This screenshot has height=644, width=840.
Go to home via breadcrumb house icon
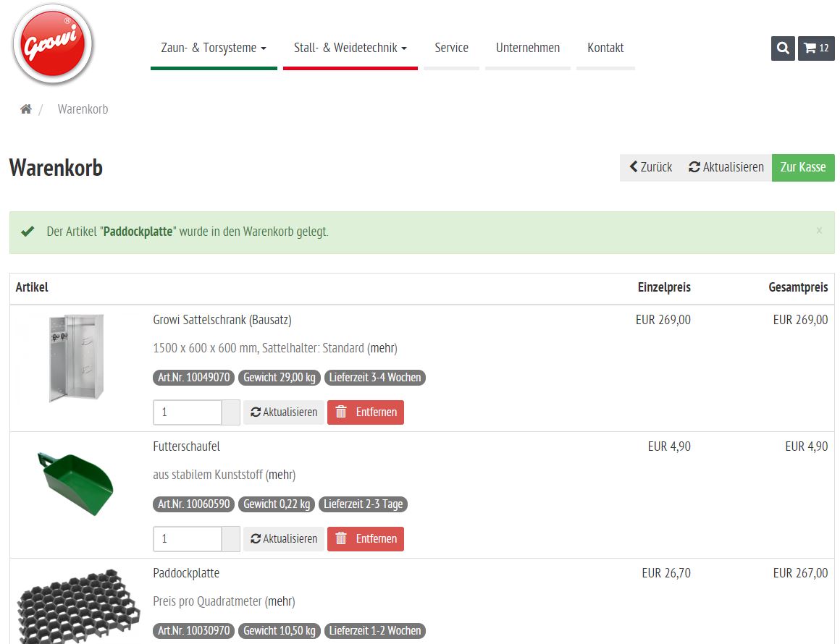[x=26, y=109]
